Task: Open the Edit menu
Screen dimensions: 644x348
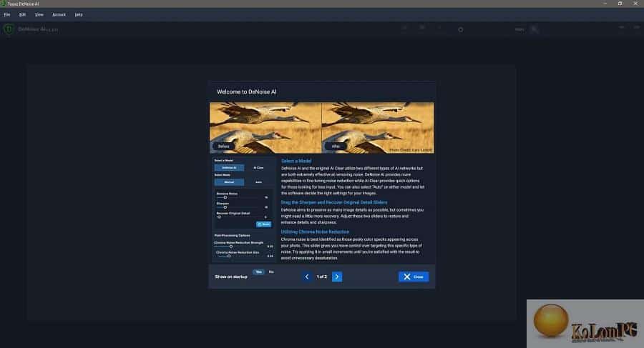Action: (x=22, y=15)
